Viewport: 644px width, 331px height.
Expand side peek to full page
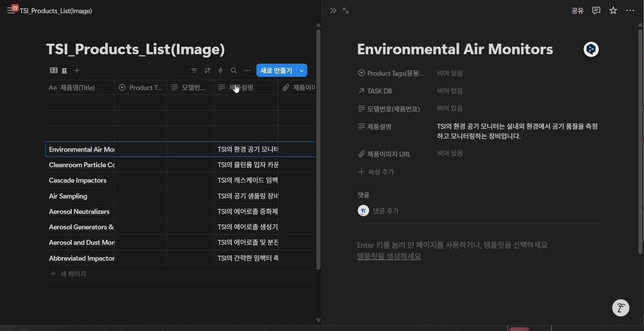346,11
